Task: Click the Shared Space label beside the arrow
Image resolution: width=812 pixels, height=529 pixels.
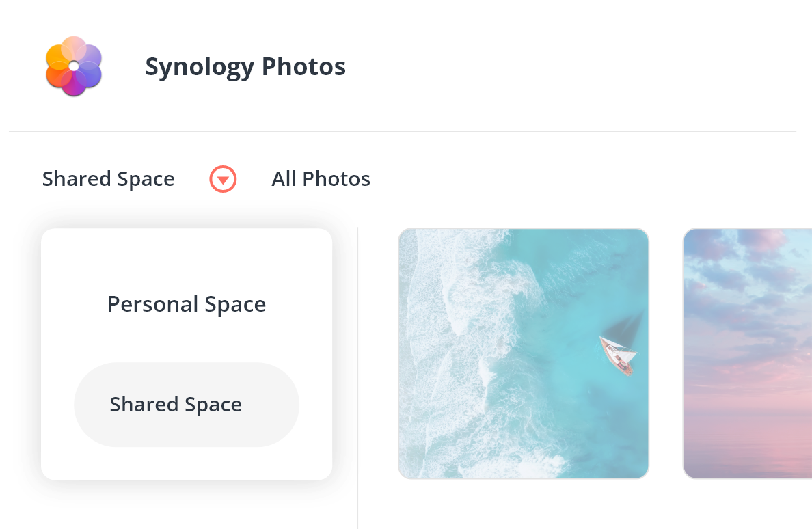Action: pos(108,179)
